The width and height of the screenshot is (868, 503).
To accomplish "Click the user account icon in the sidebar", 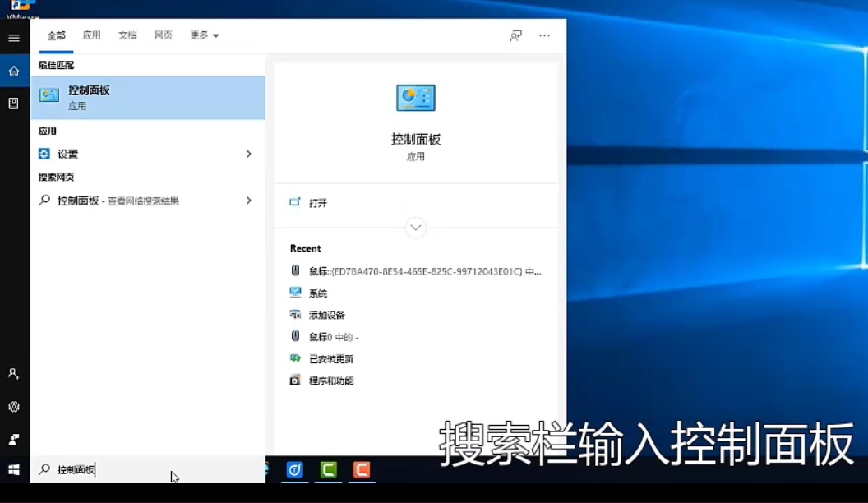I will tap(13, 374).
